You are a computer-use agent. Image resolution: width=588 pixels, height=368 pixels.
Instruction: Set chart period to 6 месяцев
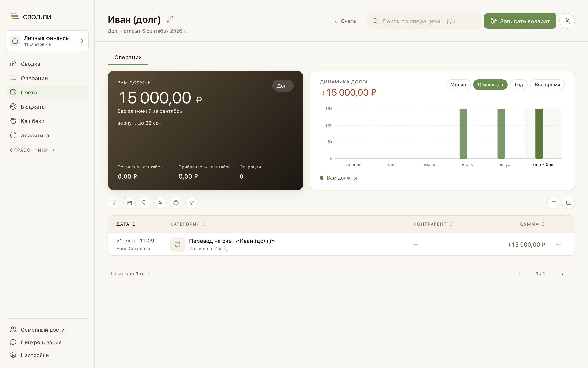pos(490,85)
